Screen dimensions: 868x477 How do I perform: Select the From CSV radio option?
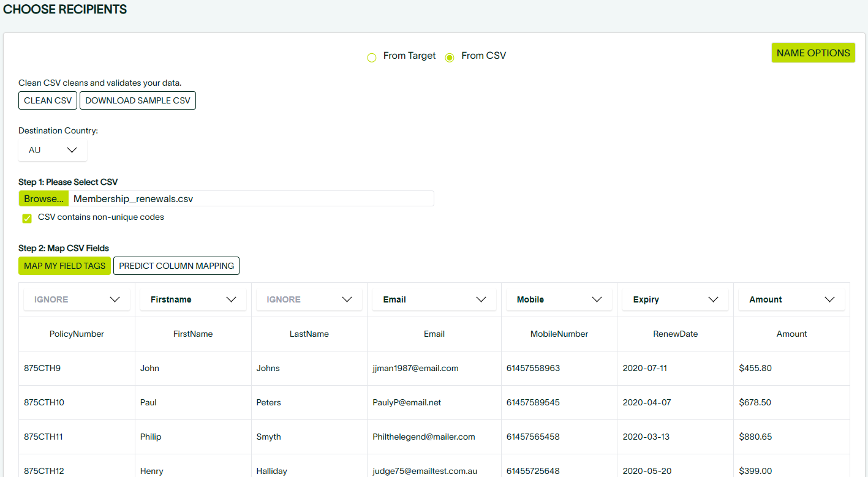[450, 58]
